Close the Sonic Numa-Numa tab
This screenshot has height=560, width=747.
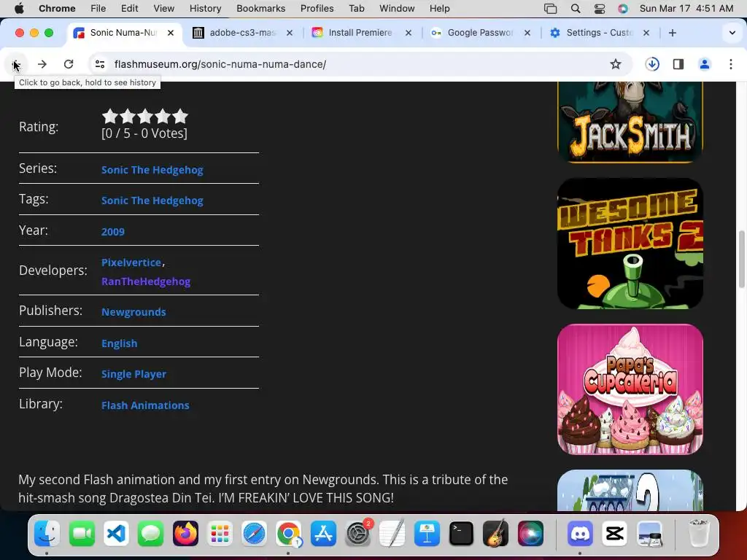171,33
